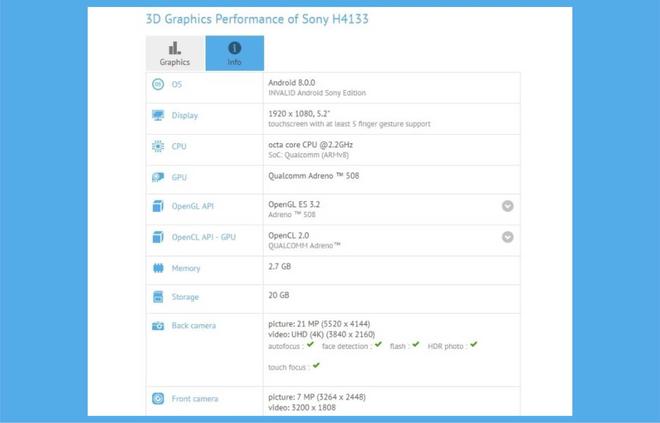Screen dimensions: 660x423
Task: Click 'Adreno ™ 508' under OpenGL ES 3.2
Action: tap(292, 215)
